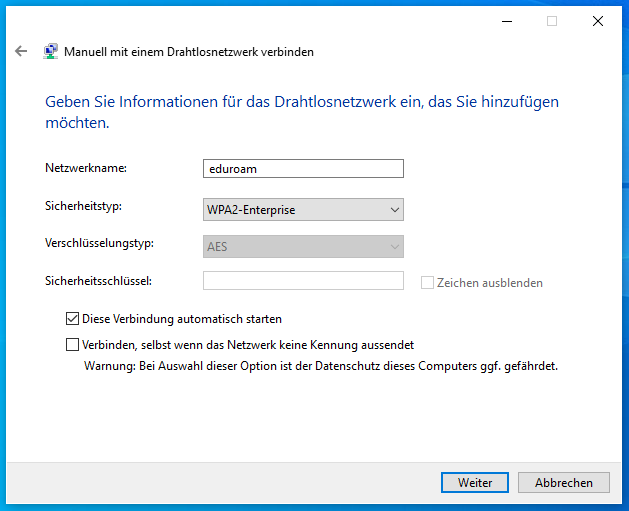Open the Sicherheitstyp dropdown showing WPA2-Enterprise
The width and height of the screenshot is (629, 511).
[303, 209]
